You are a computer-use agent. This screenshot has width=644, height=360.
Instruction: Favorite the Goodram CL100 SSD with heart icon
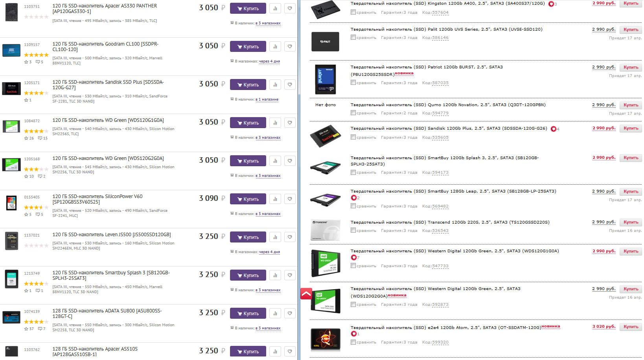290,46
